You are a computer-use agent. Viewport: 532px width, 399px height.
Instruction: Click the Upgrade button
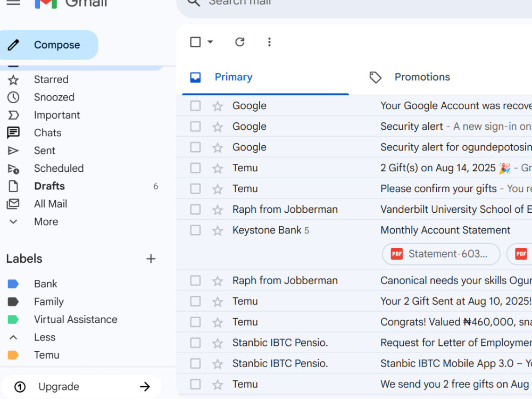tap(81, 386)
